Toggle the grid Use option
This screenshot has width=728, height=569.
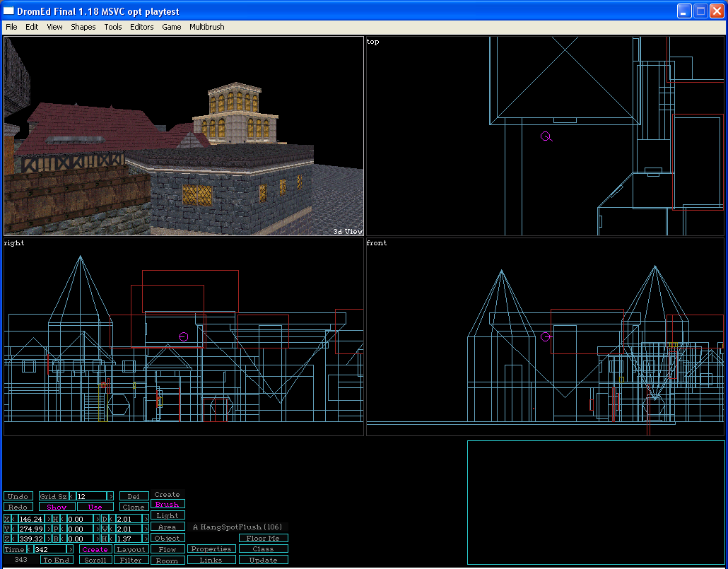(x=95, y=507)
